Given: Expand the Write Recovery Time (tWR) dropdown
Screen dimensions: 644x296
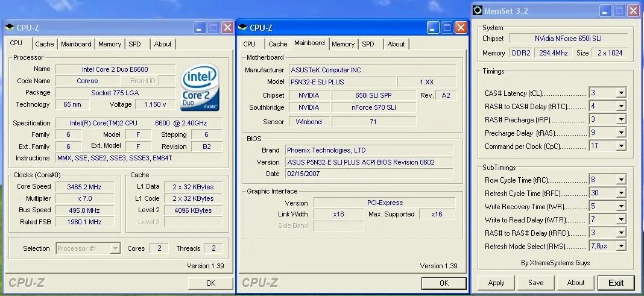Looking at the screenshot, I should (621, 207).
